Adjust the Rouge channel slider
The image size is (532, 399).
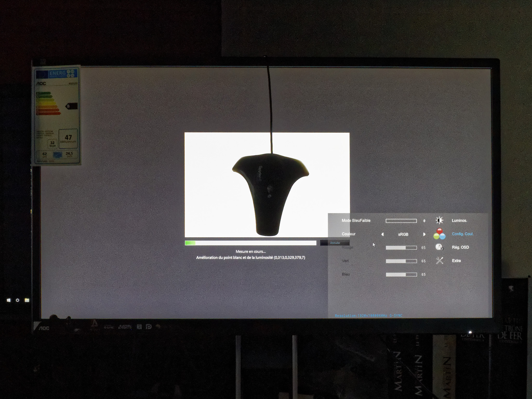point(402,247)
